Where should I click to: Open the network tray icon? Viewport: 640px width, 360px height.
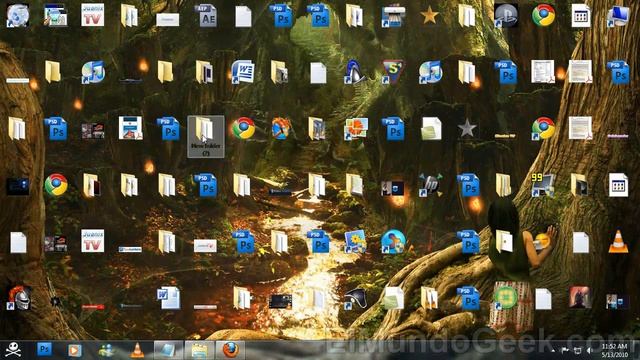(577, 350)
